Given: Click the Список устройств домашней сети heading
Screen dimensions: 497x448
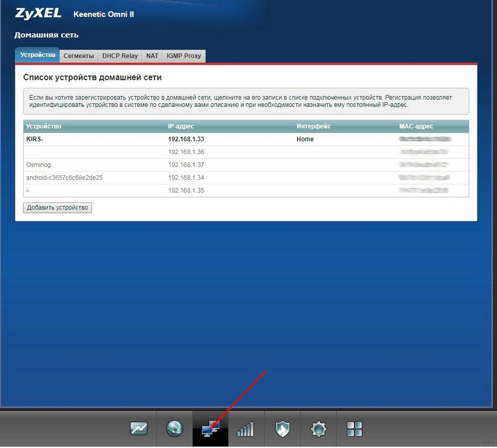Looking at the screenshot, I should 92,77.
